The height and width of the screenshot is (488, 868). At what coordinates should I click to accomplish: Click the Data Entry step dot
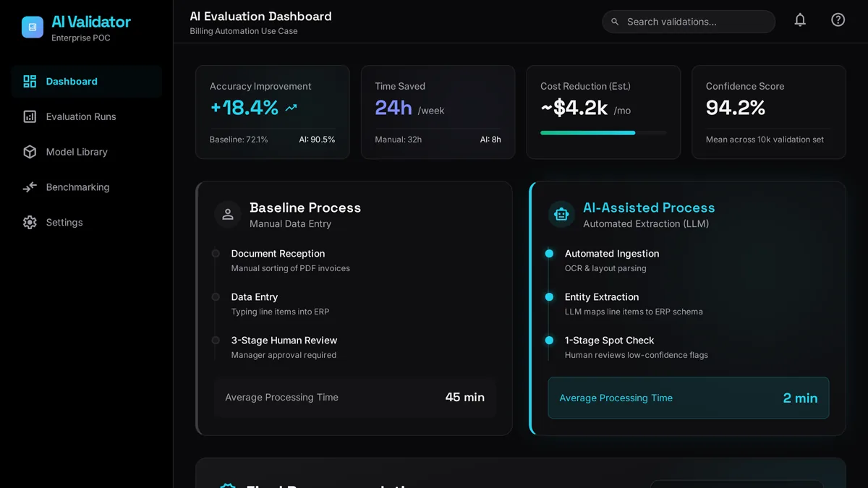[x=216, y=297]
